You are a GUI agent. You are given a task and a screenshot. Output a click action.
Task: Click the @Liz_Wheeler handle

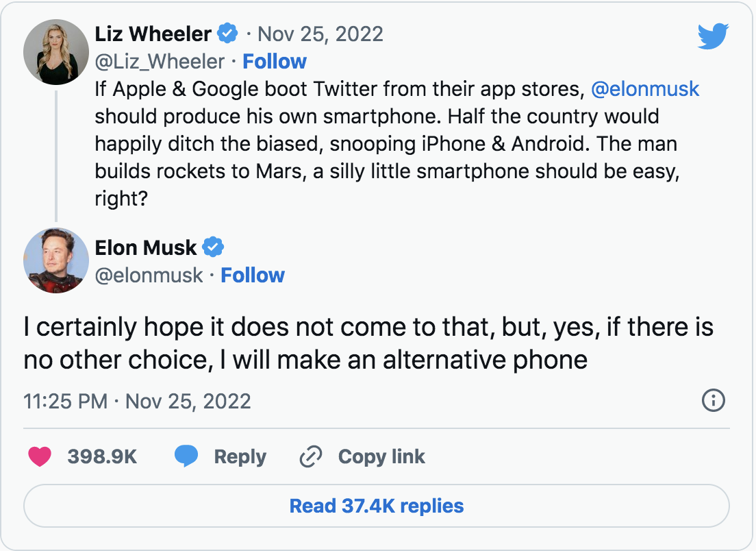160,62
